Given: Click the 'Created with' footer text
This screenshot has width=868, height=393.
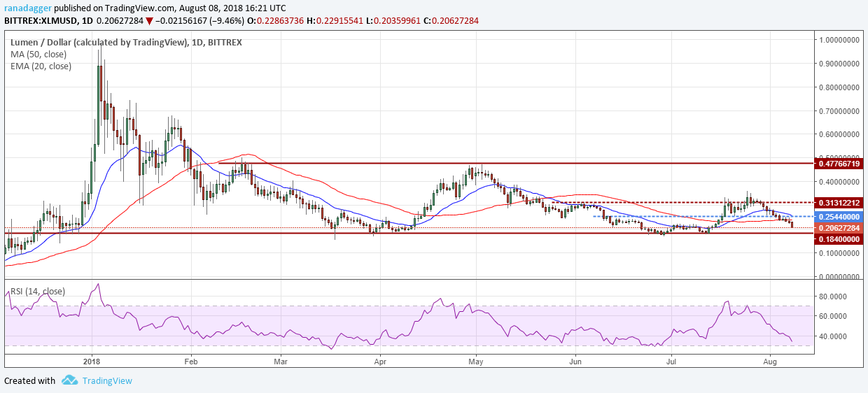Looking at the screenshot, I should [29, 380].
